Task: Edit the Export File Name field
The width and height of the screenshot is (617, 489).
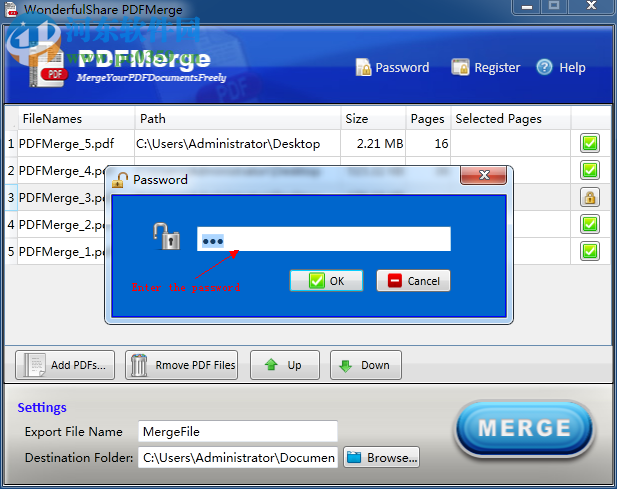Action: [238, 431]
